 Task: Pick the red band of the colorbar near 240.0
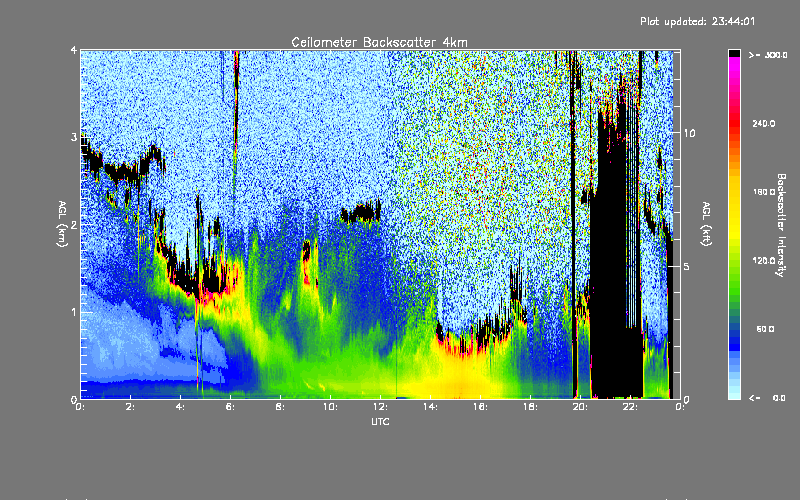pos(734,124)
